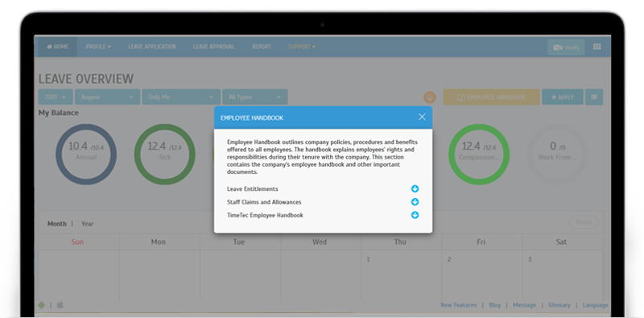Switch calendar to Month view
The image size is (644, 318).
point(56,224)
